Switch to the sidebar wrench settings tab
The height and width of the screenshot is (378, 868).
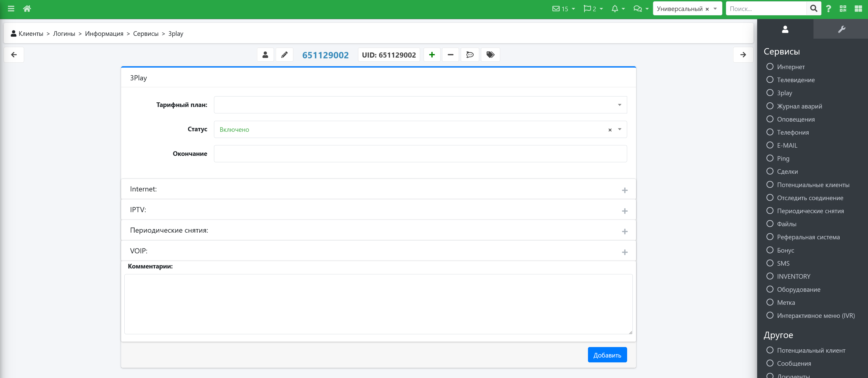(841, 29)
